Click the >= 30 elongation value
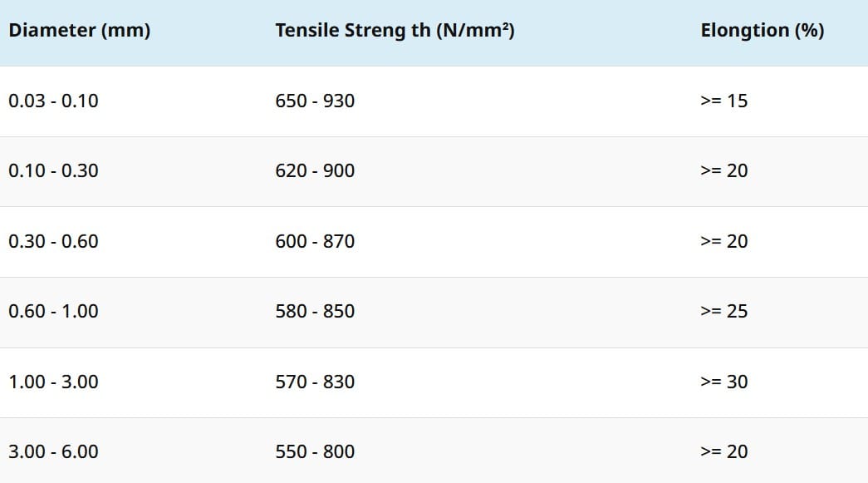 (x=723, y=382)
